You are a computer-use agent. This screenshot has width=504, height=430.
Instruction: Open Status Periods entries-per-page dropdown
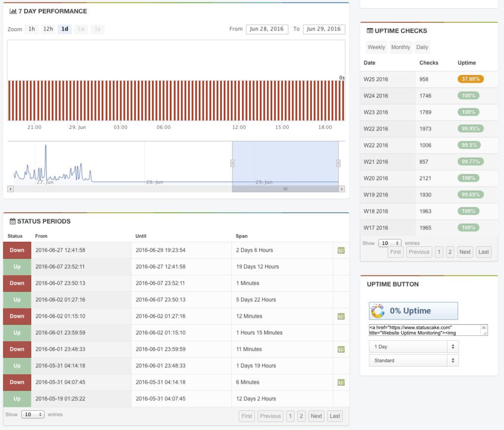33,415
